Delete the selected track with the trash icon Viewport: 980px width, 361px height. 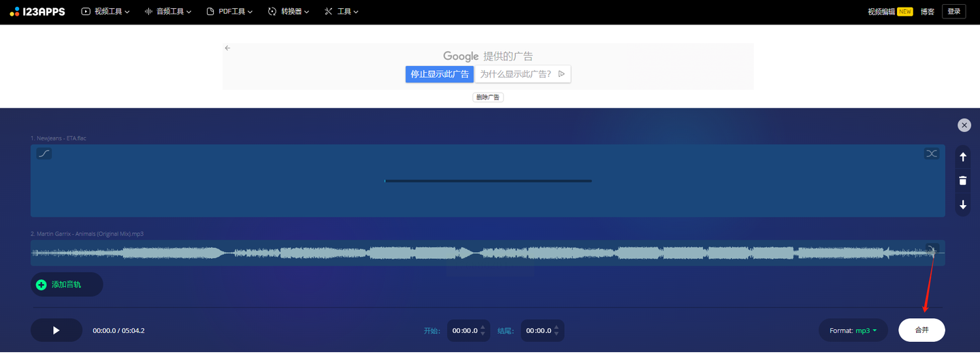[963, 180]
